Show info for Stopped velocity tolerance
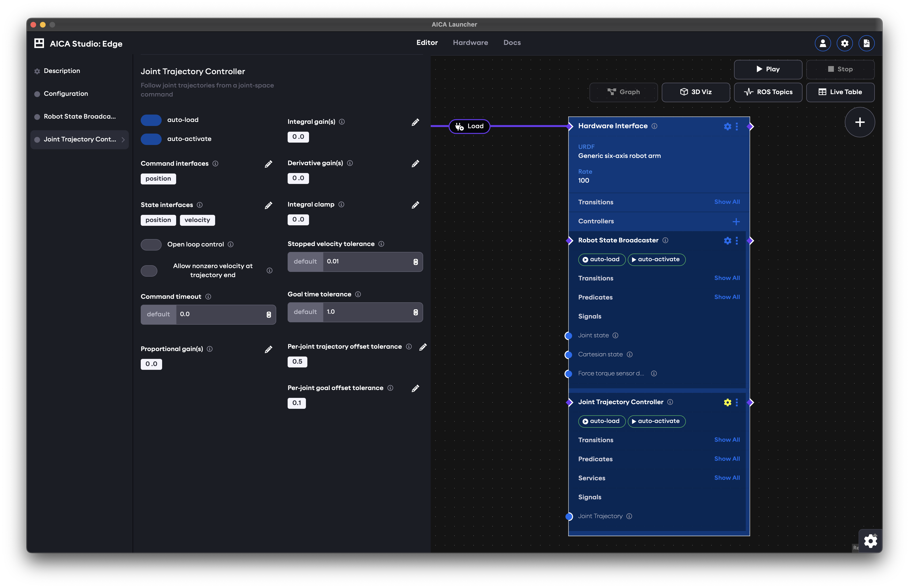The height and width of the screenshot is (588, 909). [x=381, y=244]
